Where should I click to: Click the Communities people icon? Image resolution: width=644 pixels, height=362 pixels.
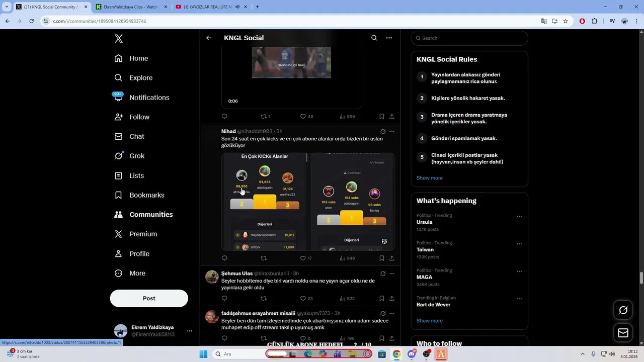118,214
